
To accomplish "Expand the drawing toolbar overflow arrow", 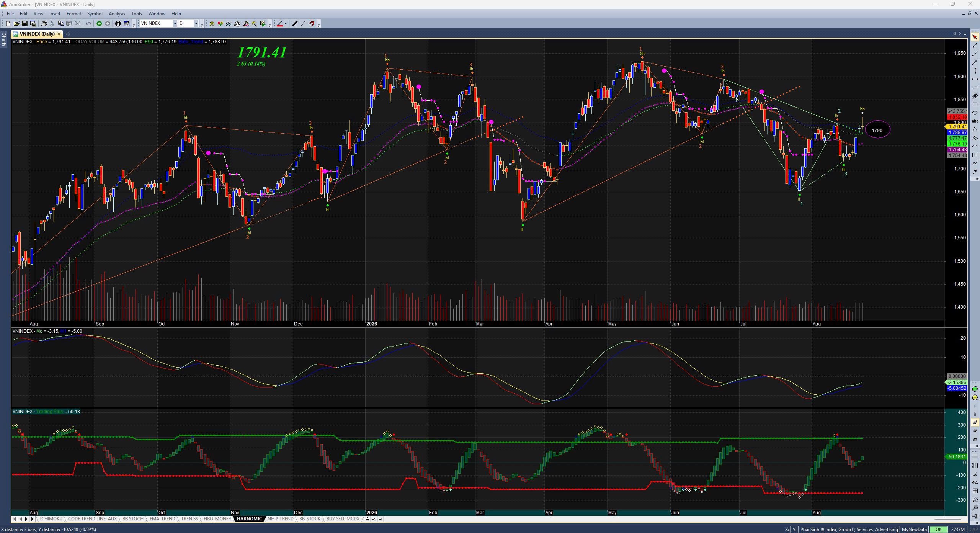I will (318, 25).
